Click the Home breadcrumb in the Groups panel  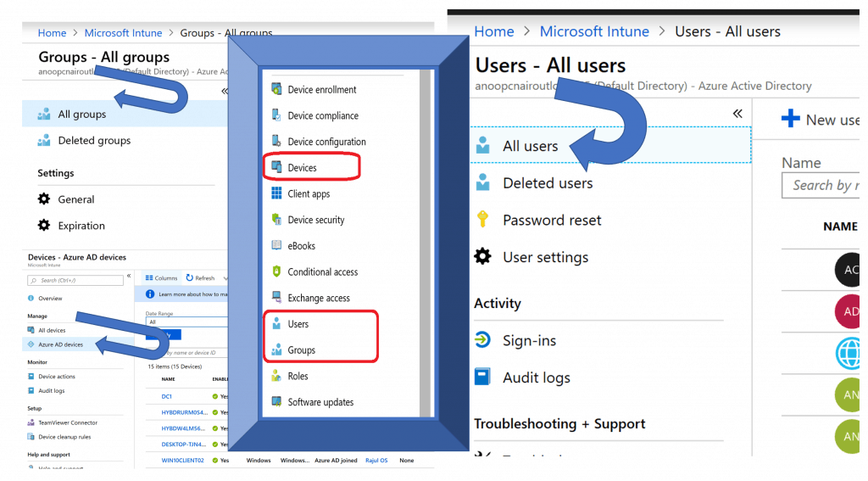coord(52,33)
